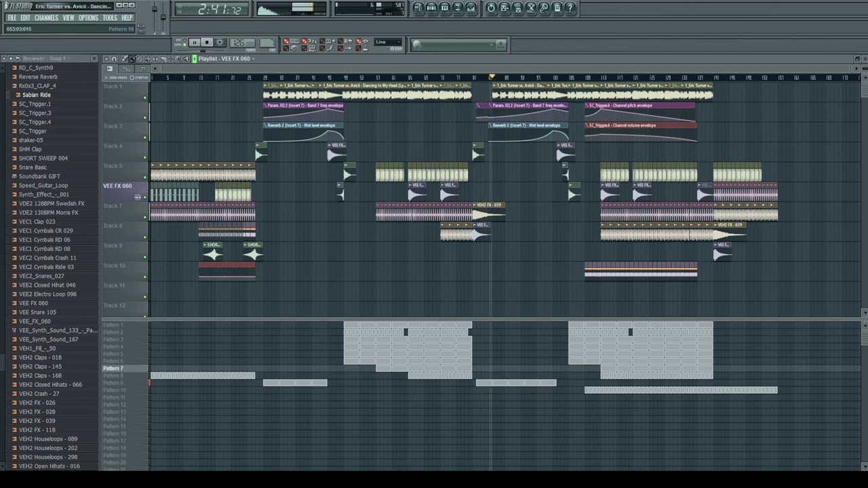This screenshot has width=868, height=488.
Task: Toggle the magnet snap icon in Playlist
Action: [114, 59]
